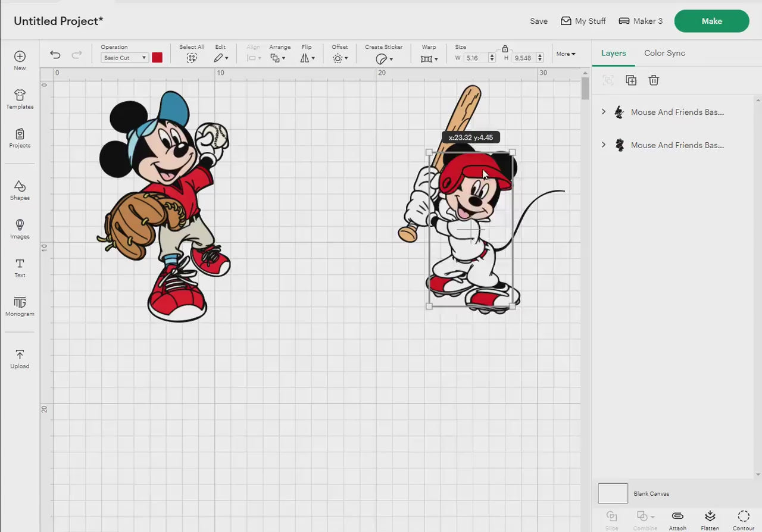Open the Operation Basic Cut dropdown

(x=124, y=58)
